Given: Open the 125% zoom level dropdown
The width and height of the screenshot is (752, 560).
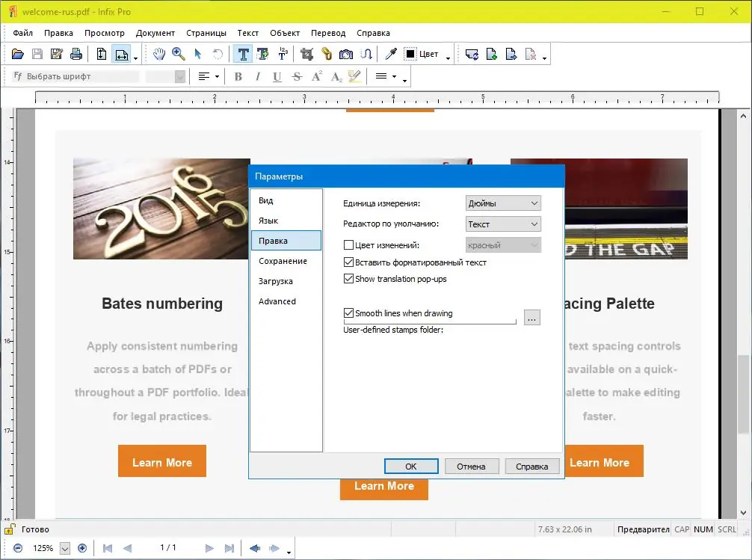Looking at the screenshot, I should 65,549.
